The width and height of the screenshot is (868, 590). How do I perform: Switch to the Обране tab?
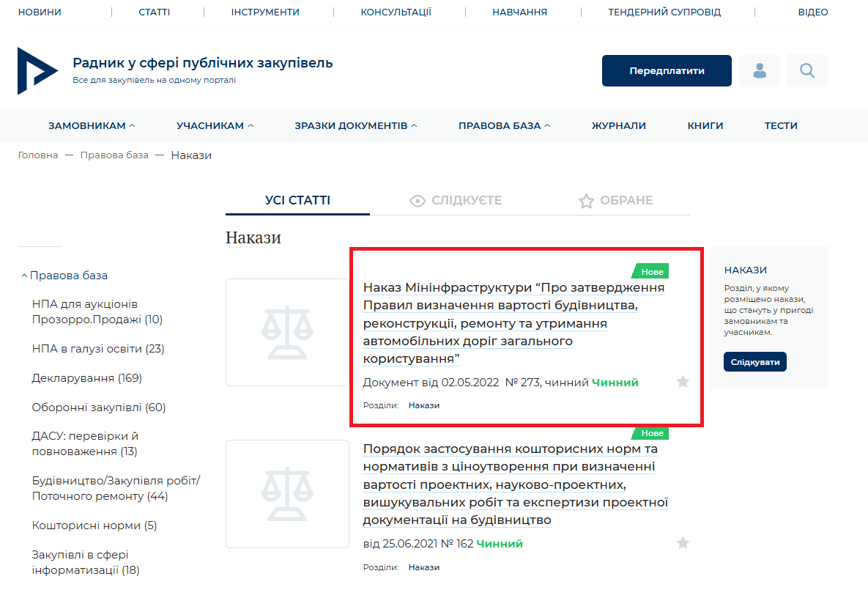click(615, 200)
